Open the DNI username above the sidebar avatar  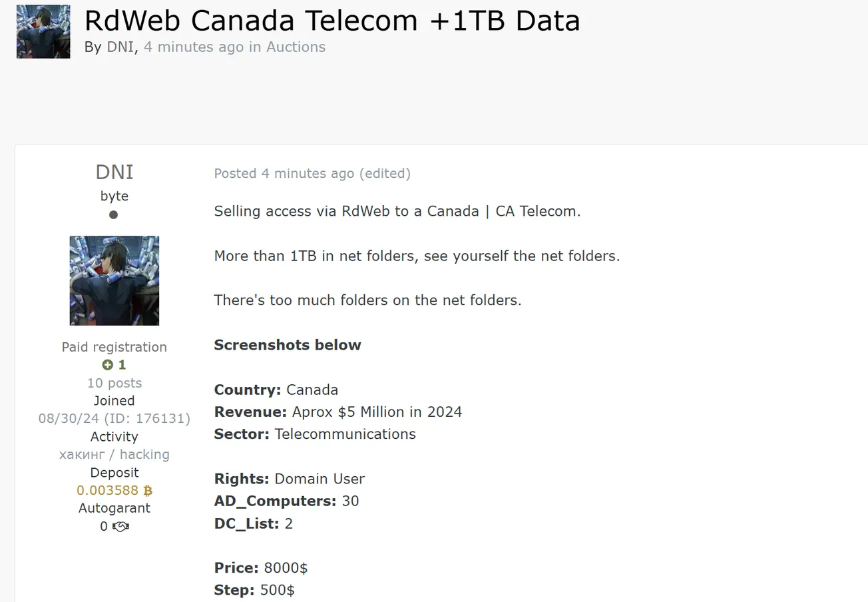(114, 172)
